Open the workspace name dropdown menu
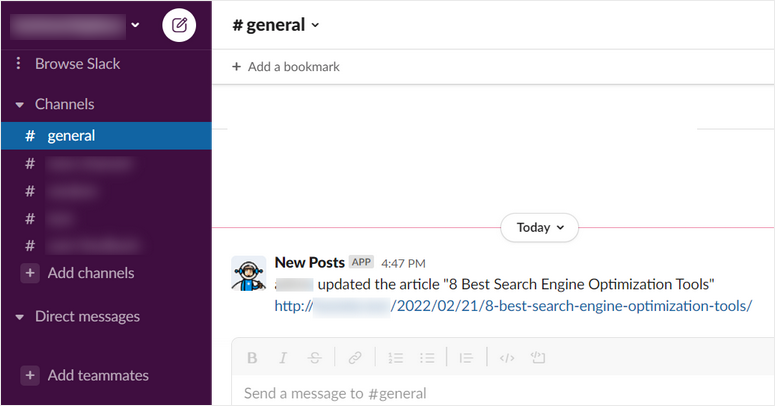 (x=135, y=25)
